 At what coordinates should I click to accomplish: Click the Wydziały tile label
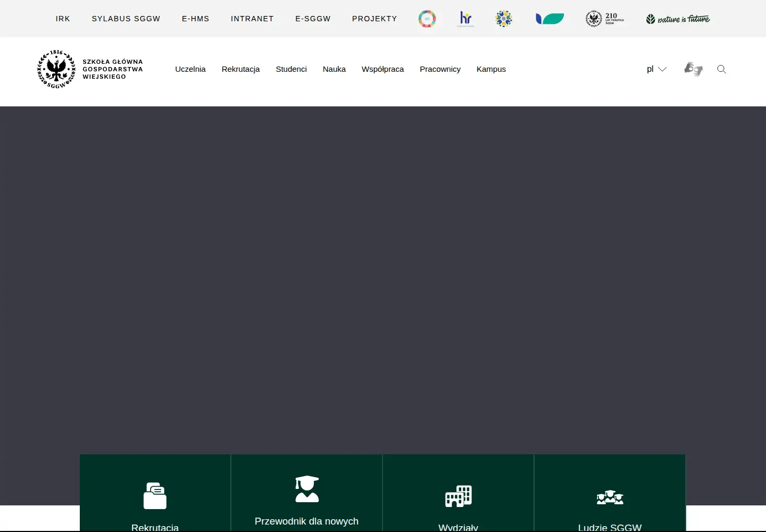point(459,527)
